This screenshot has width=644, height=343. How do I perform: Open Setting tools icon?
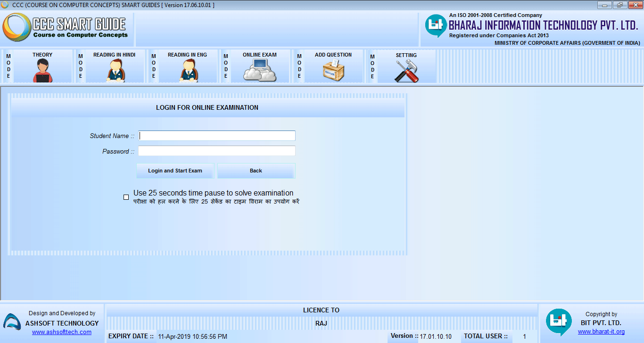pyautogui.click(x=406, y=72)
